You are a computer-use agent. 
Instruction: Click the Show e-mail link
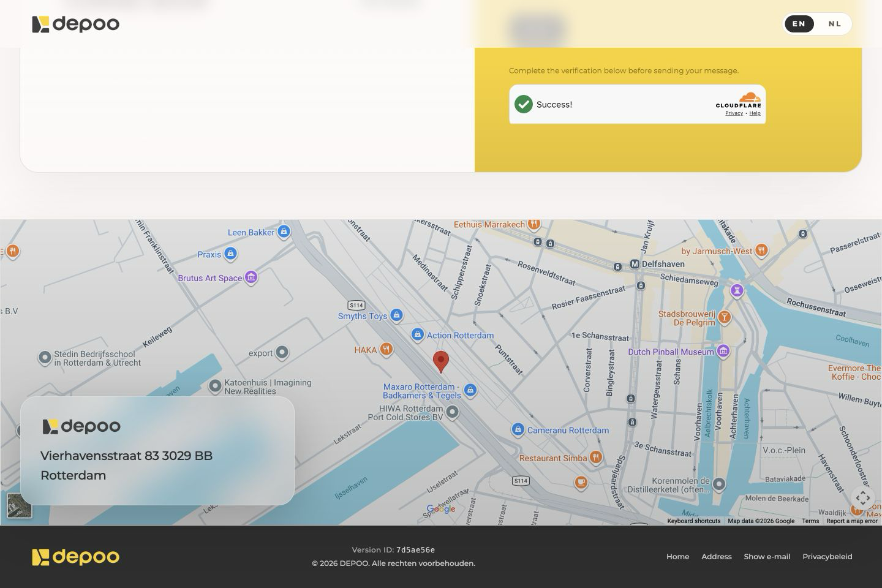[767, 557]
